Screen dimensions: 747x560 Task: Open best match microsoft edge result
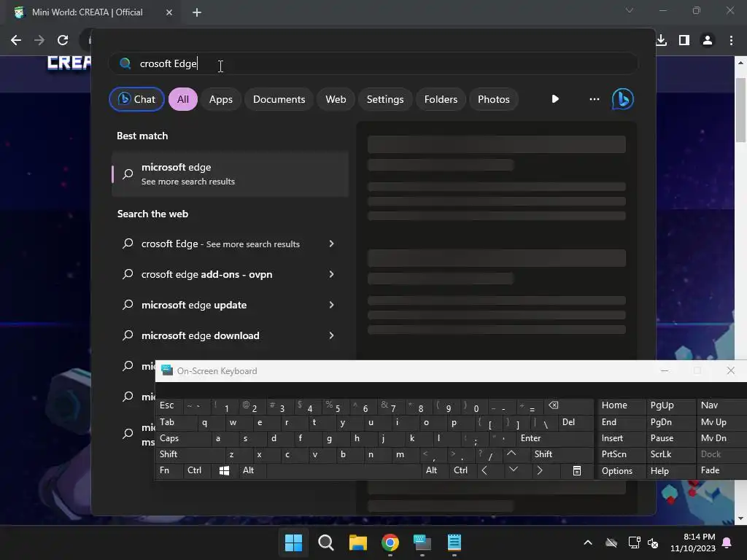[x=230, y=174]
